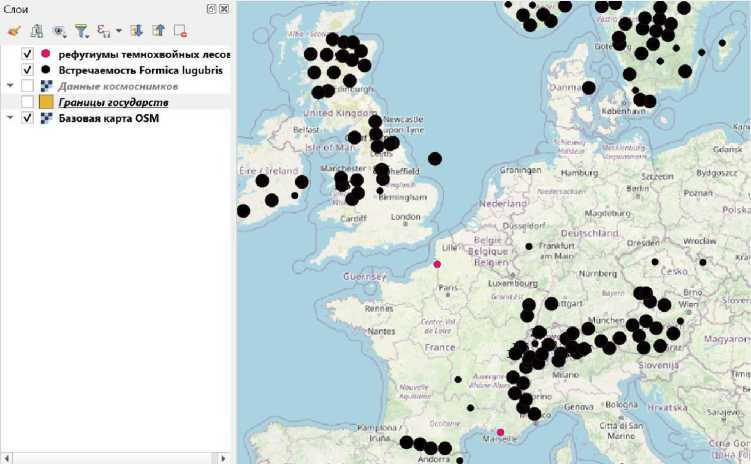Screen dimensions: 751x464
Task: Click the yellow Границы государств color swatch
Action: point(46,102)
